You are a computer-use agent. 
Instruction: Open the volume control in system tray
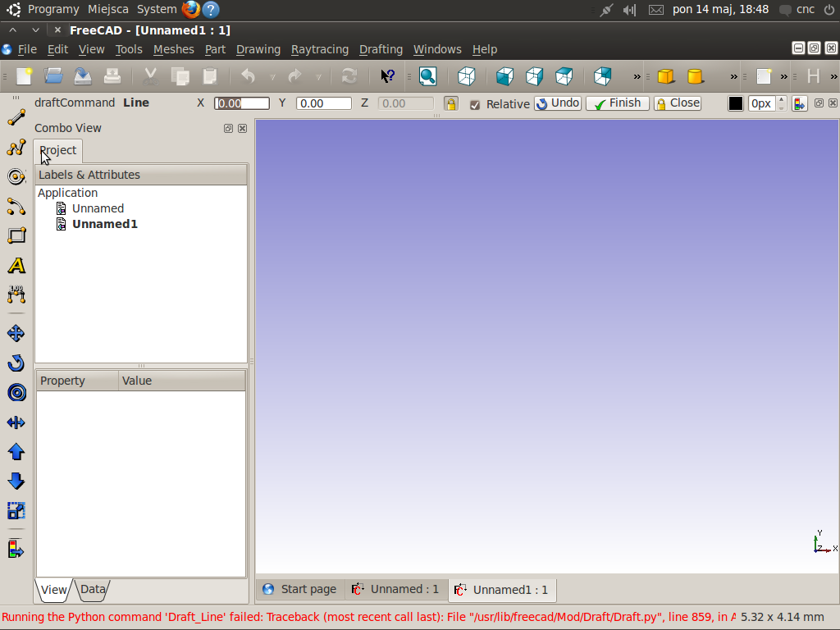coord(629,10)
